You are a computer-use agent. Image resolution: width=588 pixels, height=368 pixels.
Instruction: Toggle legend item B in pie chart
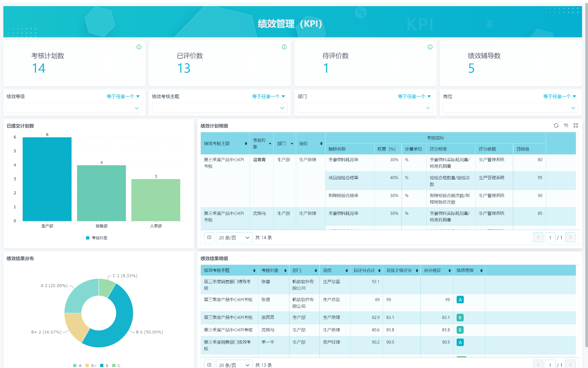104,365
